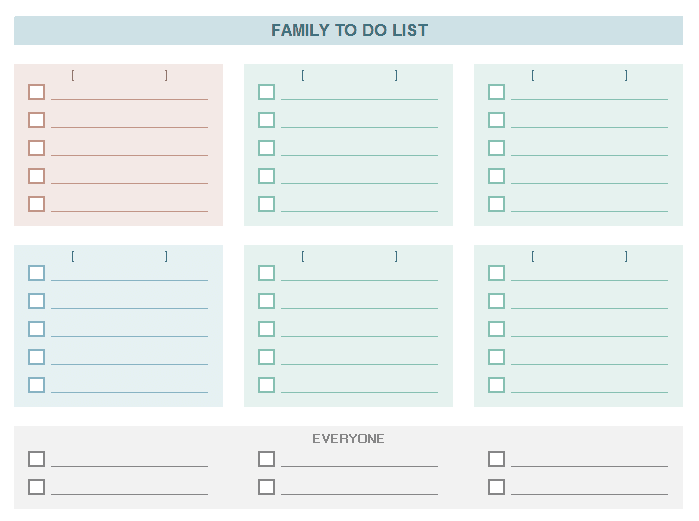Check the first checkbox in the pink panel
Screen dimensions: 699x521
(37, 92)
